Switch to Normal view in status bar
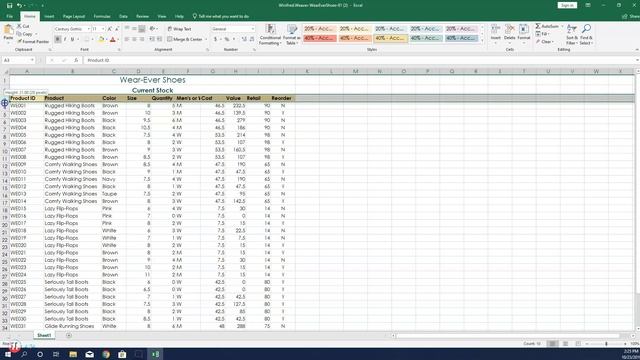Image resolution: width=640 pixels, height=360 pixels. (x=552, y=344)
